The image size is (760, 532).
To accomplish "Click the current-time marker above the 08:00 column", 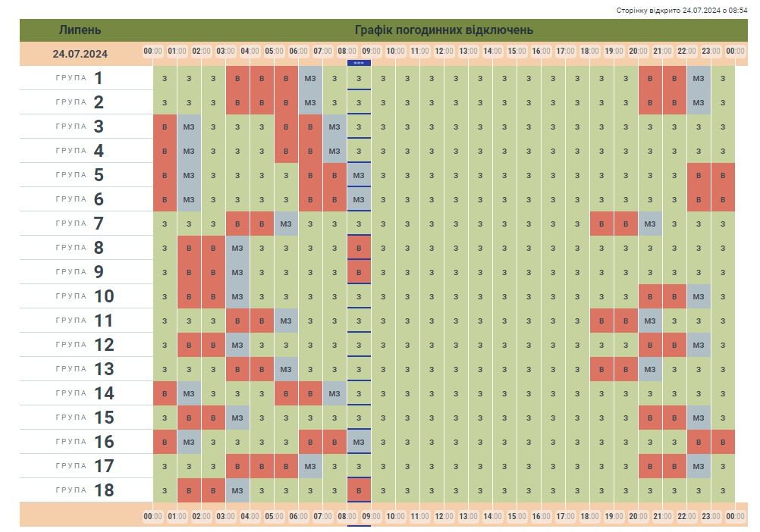I will pyautogui.click(x=359, y=63).
